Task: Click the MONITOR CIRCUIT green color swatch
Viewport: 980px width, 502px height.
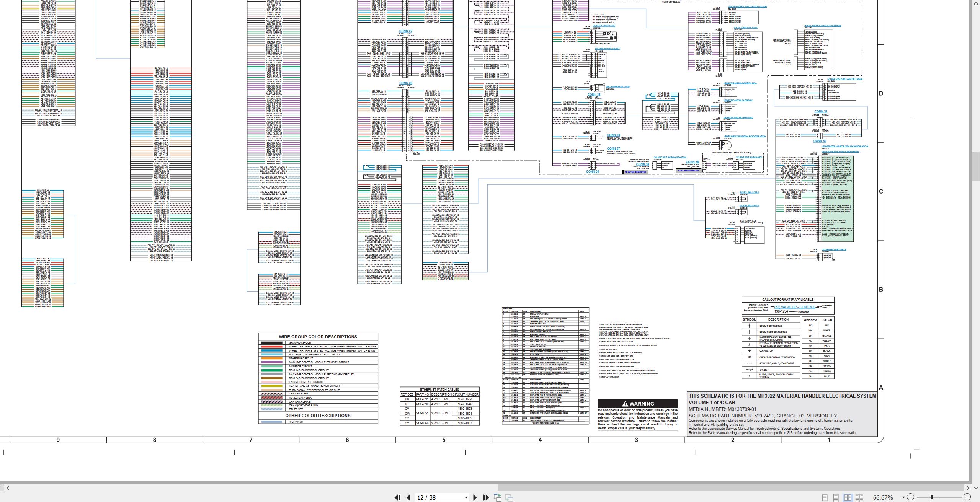Action: tap(271, 366)
